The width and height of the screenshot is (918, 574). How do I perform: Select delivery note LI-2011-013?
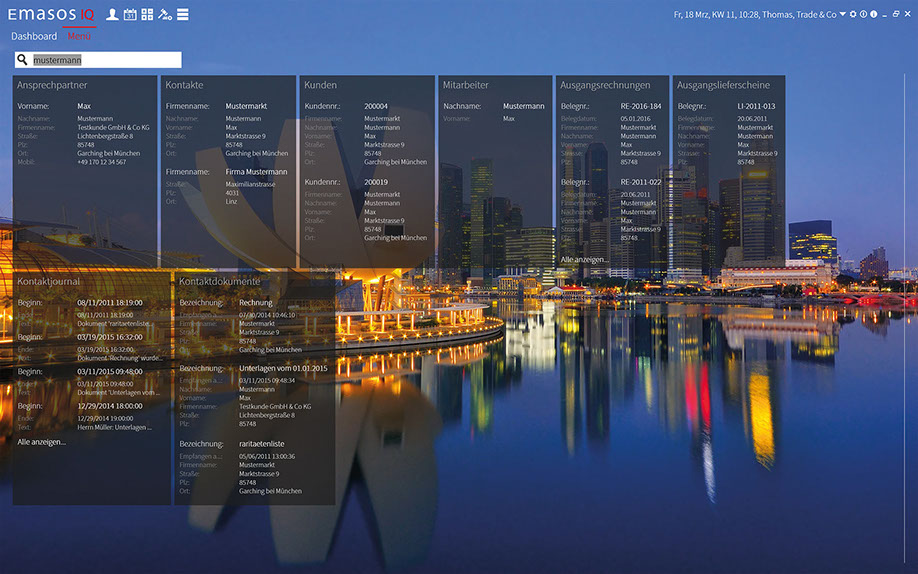pos(756,106)
